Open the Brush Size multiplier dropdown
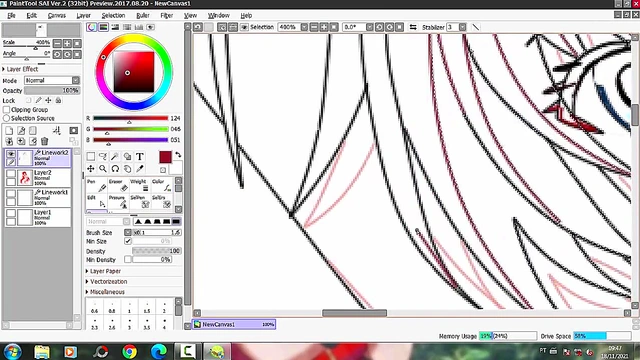The height and width of the screenshot is (360, 640). [128, 232]
